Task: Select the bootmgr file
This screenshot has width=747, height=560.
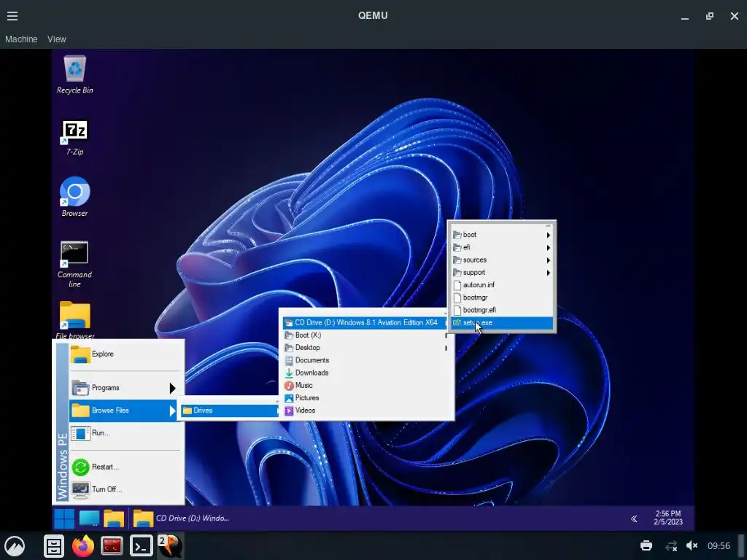Action: [x=502, y=297]
